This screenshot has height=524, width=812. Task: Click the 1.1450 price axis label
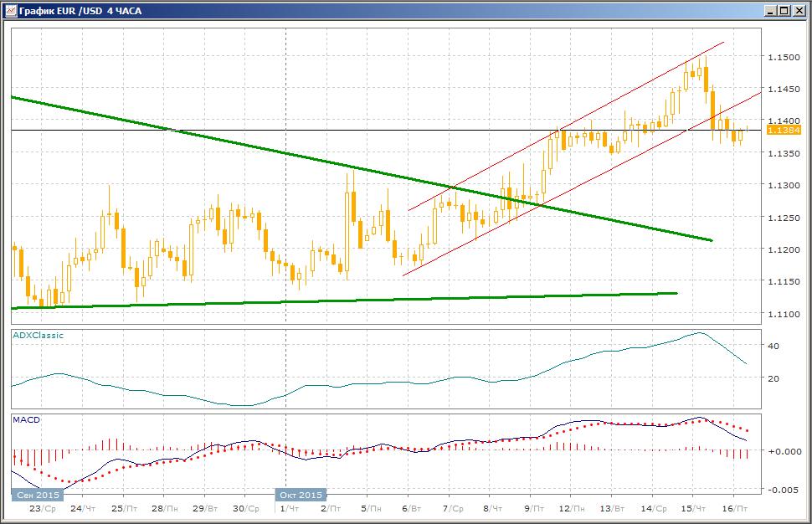(783, 89)
